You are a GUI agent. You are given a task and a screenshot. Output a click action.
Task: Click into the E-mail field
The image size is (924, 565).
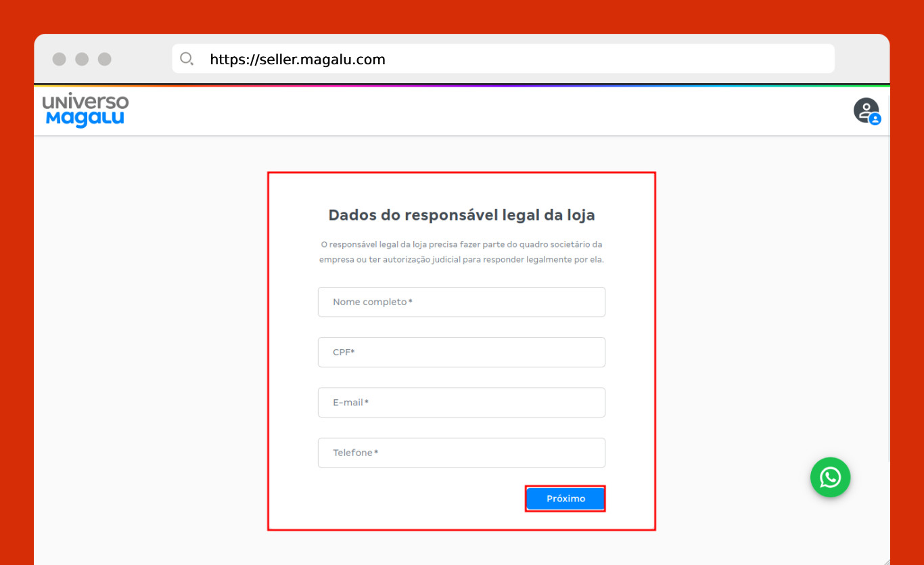(461, 403)
